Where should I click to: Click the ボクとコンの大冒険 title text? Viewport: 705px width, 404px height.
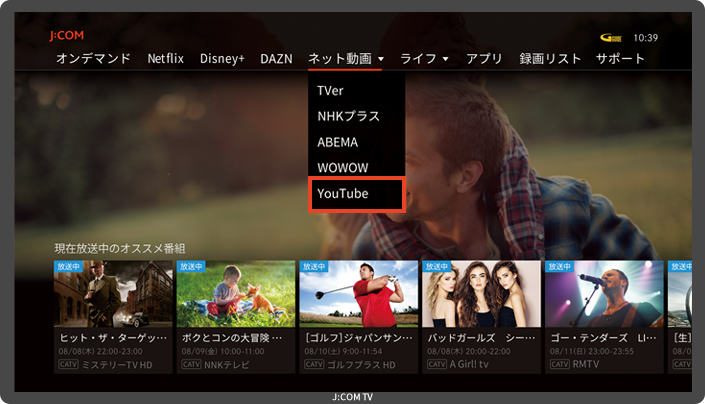232,338
